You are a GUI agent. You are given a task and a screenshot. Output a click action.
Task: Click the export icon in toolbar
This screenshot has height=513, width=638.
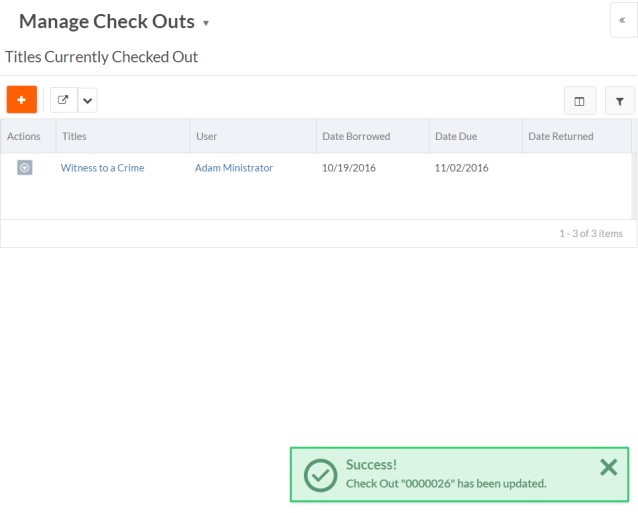[x=64, y=100]
